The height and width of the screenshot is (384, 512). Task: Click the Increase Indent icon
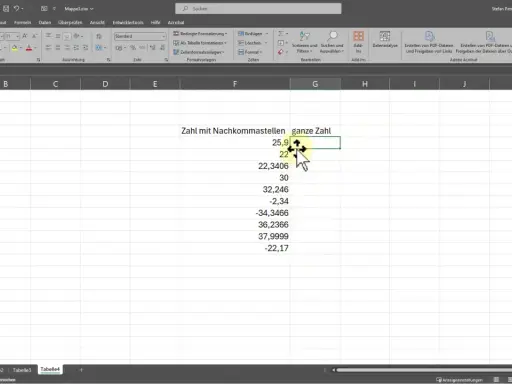pos(85,48)
